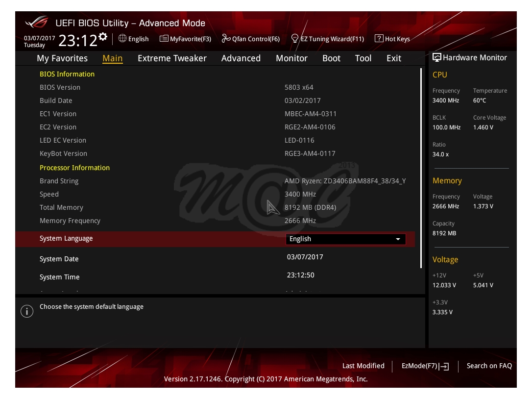Screen dimensions: 532x399
Task: Click Memory Frequency label in main panel
Action: point(70,221)
